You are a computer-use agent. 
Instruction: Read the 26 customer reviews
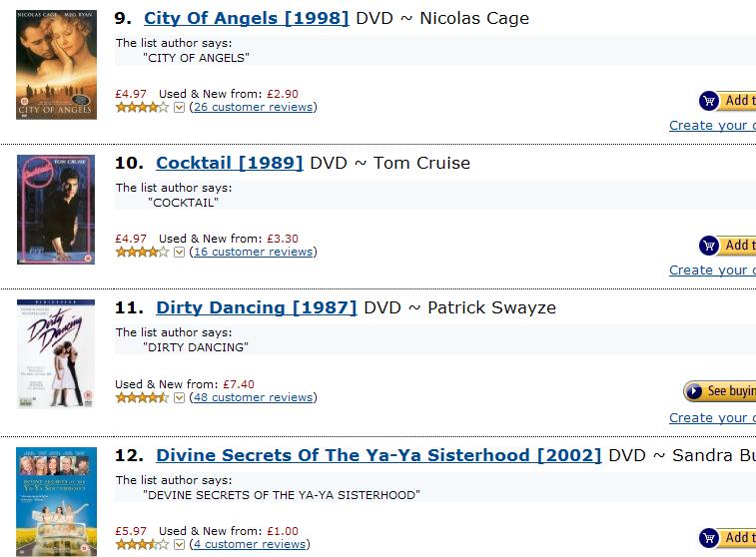click(x=253, y=107)
